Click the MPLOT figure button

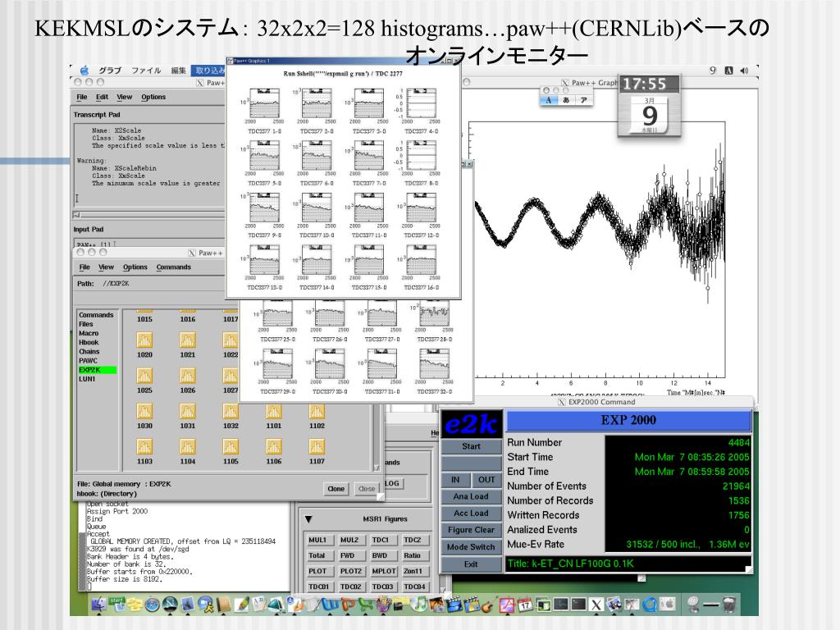383,571
